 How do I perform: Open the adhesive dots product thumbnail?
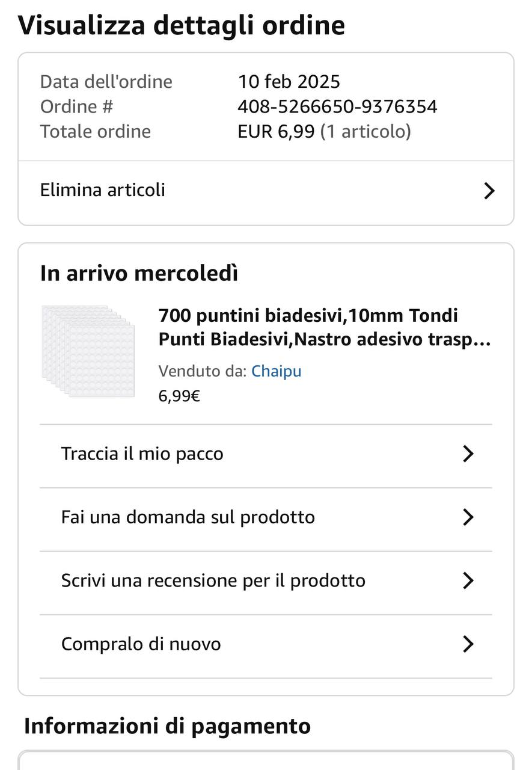point(88,351)
